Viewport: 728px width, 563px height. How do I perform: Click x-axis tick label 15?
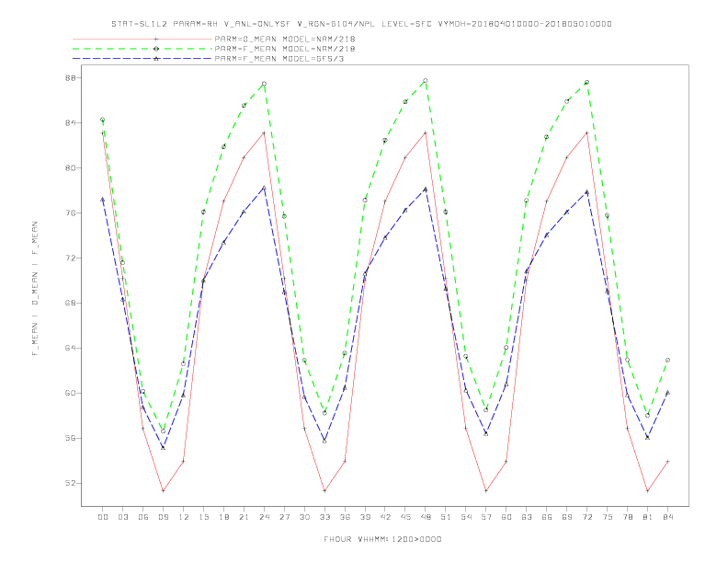click(x=203, y=517)
